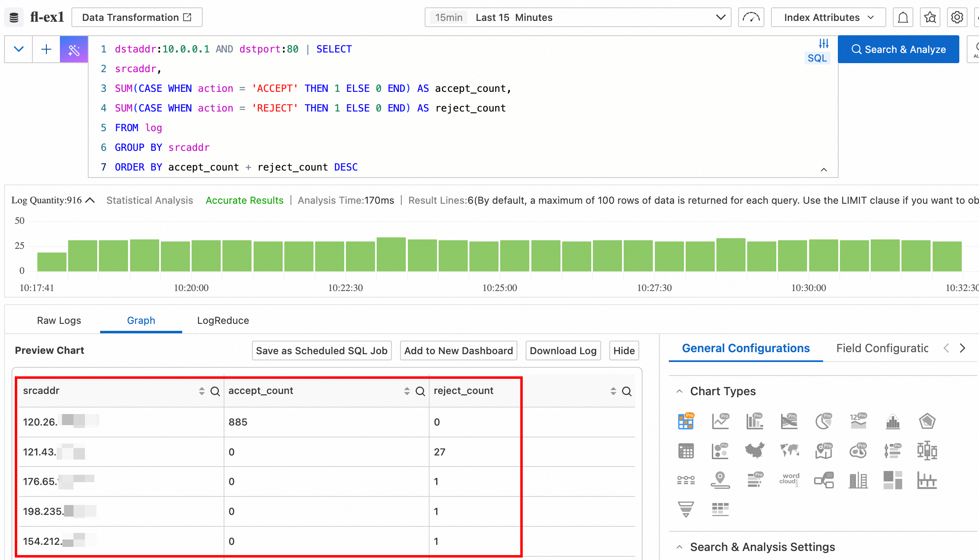Select the treemap chart type
This screenshot has width=979, height=560.
[x=892, y=480]
